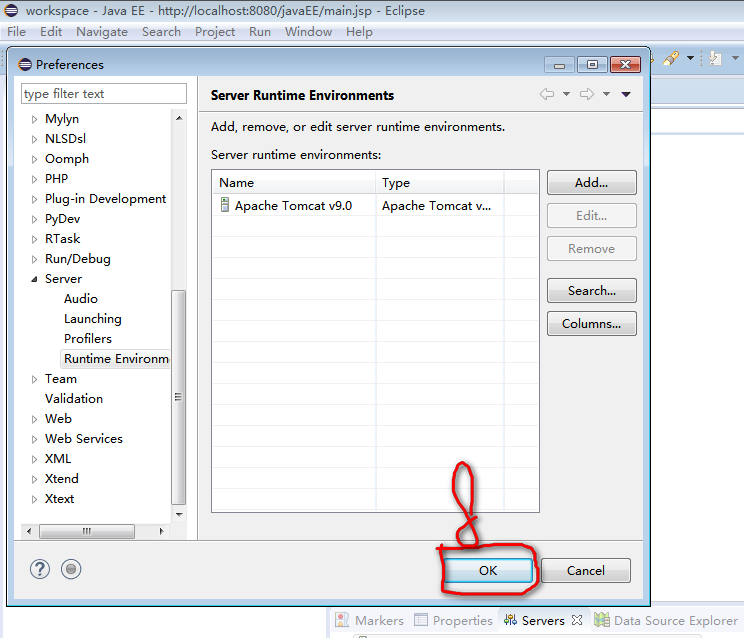Click the Data Source Explorer icon
Viewport: 744px width, 638px height.
(x=602, y=620)
